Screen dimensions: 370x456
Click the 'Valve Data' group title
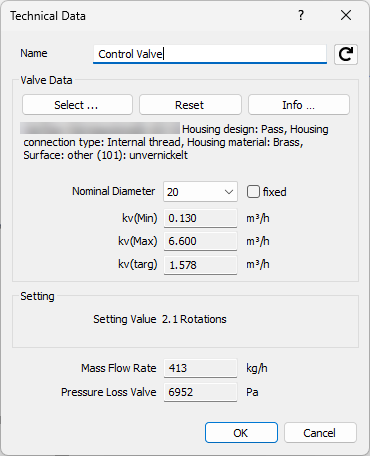pyautogui.click(x=46, y=80)
